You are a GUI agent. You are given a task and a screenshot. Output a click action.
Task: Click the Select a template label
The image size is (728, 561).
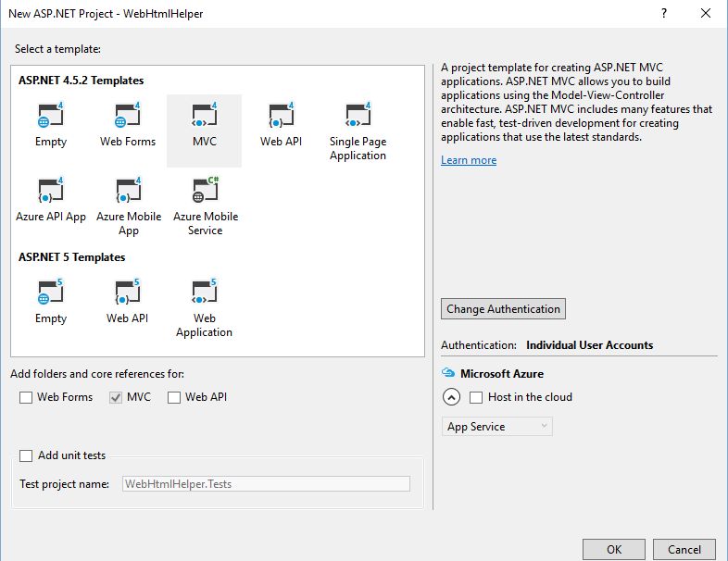pyautogui.click(x=57, y=49)
